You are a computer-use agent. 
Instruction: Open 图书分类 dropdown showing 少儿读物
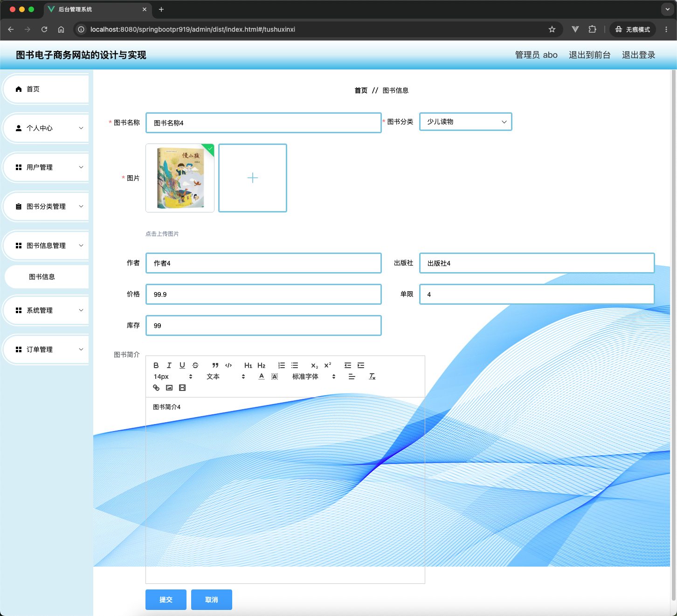coord(466,122)
